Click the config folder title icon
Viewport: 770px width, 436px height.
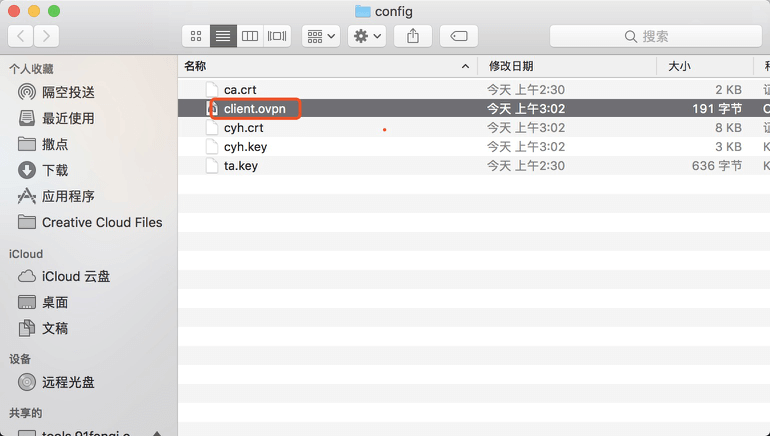click(x=362, y=11)
